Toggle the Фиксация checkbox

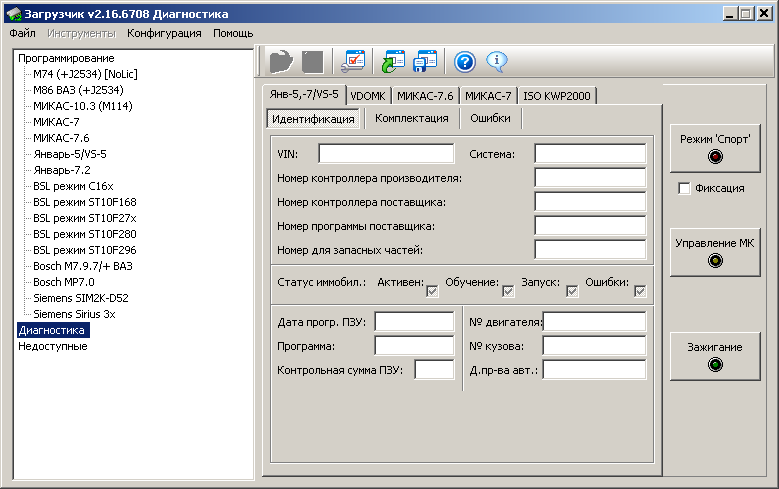pyautogui.click(x=684, y=188)
